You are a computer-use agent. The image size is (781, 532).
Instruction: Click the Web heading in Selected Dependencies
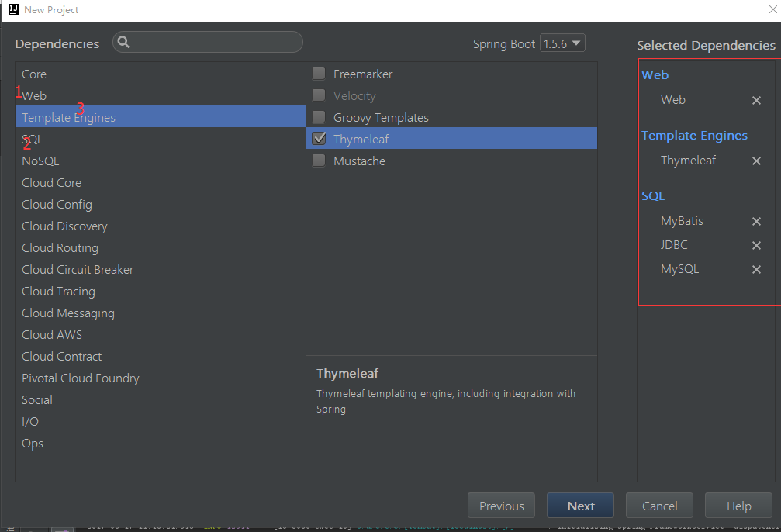[655, 74]
